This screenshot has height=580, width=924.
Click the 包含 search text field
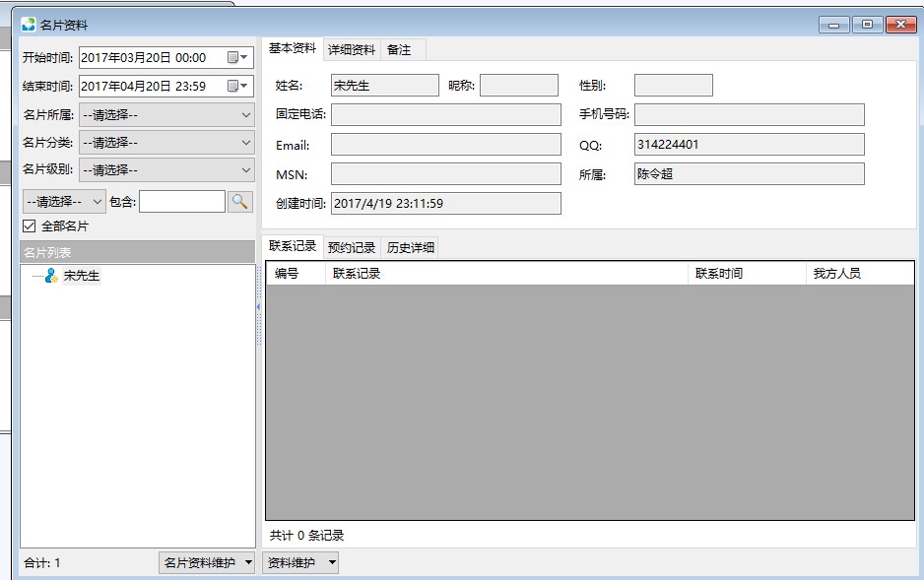(181, 201)
